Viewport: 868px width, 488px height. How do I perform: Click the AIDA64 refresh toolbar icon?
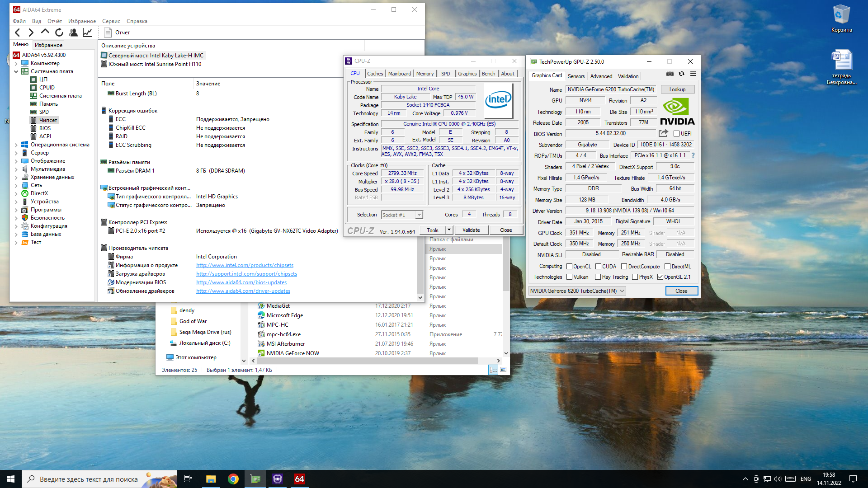(59, 32)
